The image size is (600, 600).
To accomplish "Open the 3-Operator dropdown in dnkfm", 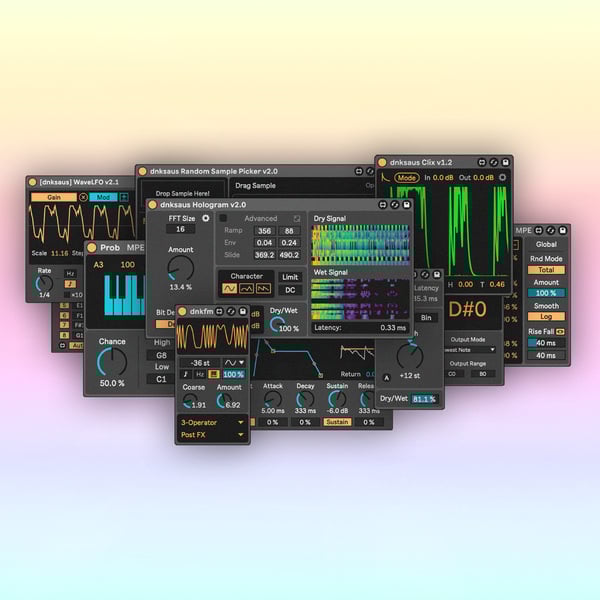I will tap(212, 422).
